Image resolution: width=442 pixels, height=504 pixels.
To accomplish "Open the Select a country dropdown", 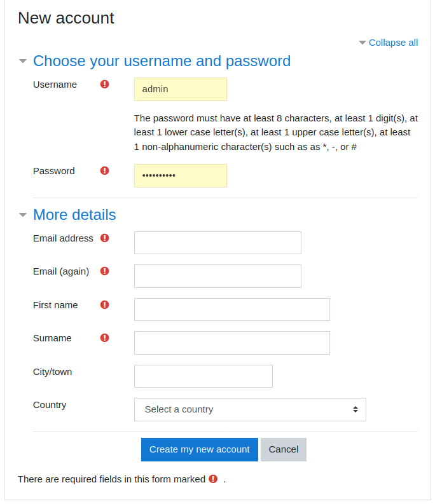I will click(x=250, y=409).
